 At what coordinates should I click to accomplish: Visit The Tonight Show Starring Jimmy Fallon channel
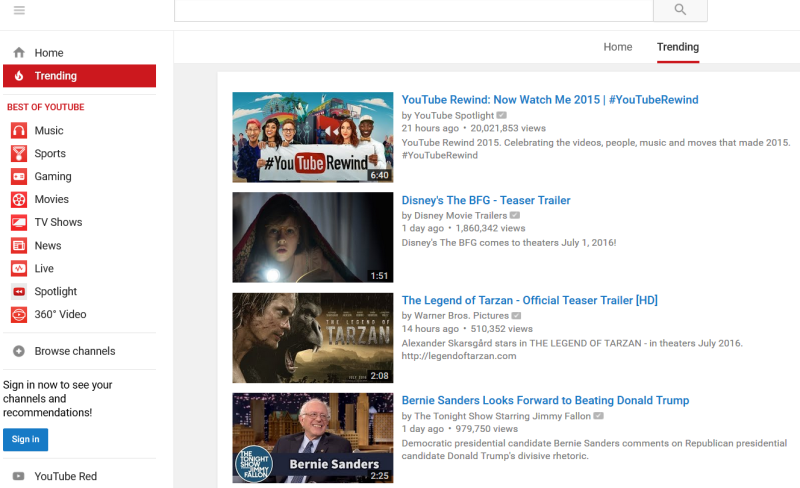click(503, 416)
